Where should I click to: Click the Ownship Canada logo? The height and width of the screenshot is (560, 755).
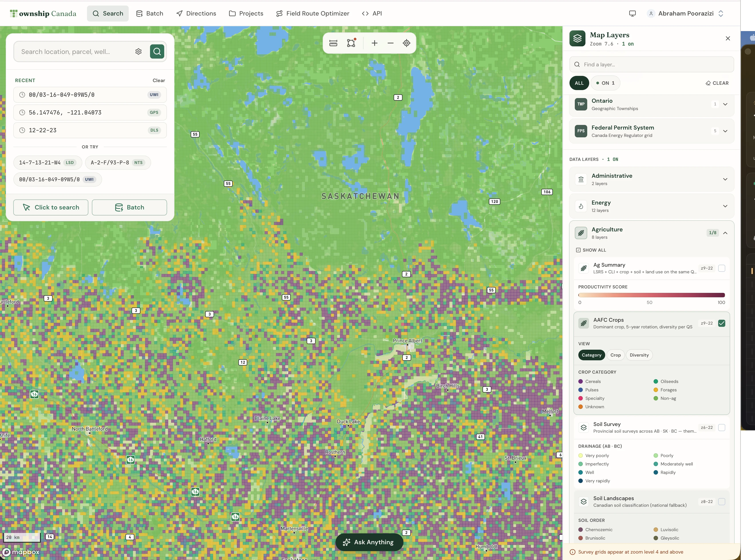click(x=43, y=14)
